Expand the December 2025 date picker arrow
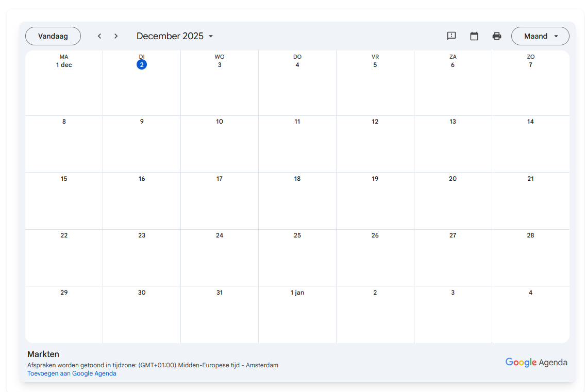Image resolution: width=585 pixels, height=392 pixels. (x=211, y=36)
